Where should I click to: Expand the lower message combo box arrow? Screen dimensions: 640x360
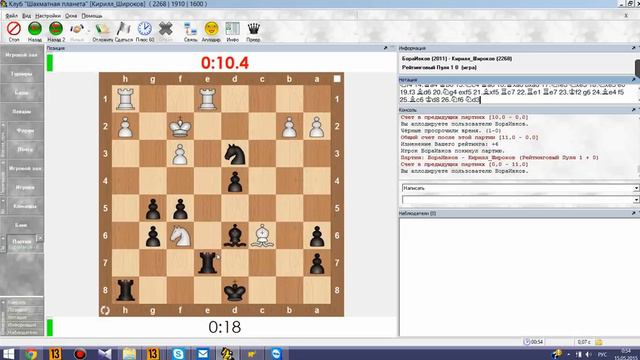pos(636,200)
